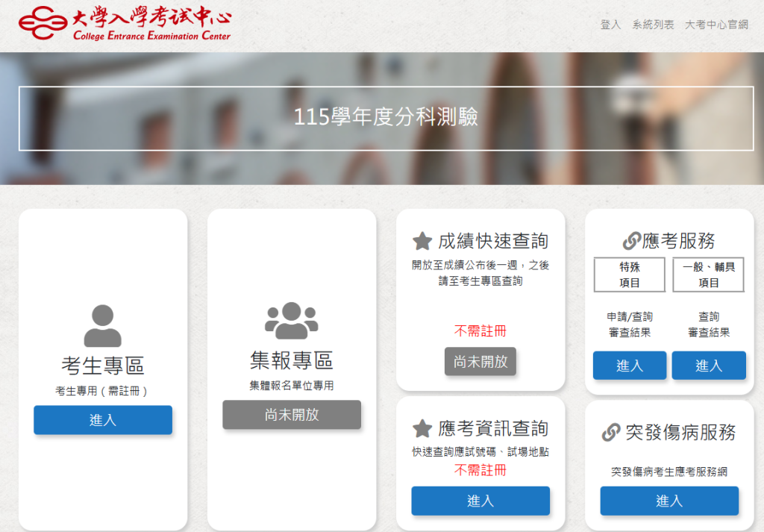Click the 考生專區 heading
Screen dimensions: 764x532
[x=103, y=366]
